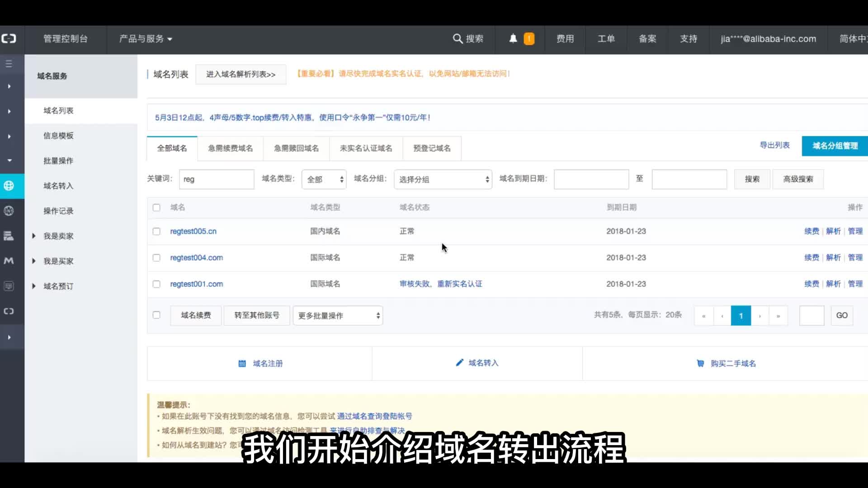
Task: Click the 高级搜索 button
Action: [x=798, y=179]
